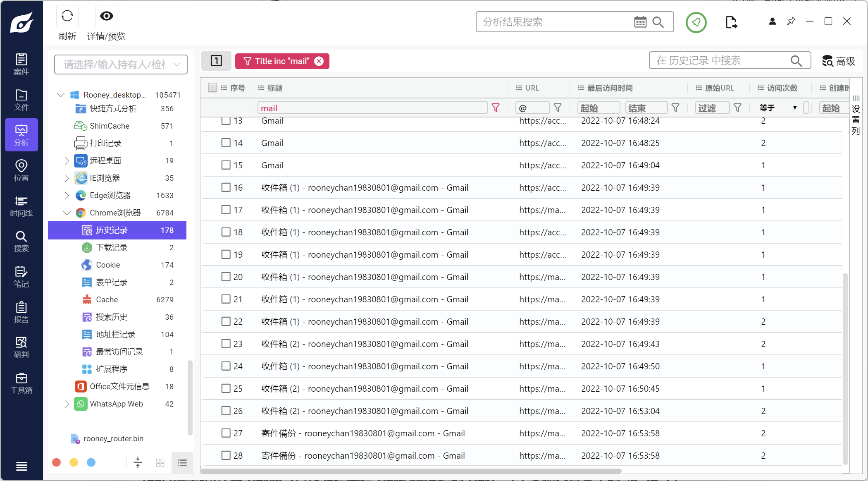Expand the 远程桌面 tree node
Image resolution: width=868 pixels, height=481 pixels.
point(67,160)
